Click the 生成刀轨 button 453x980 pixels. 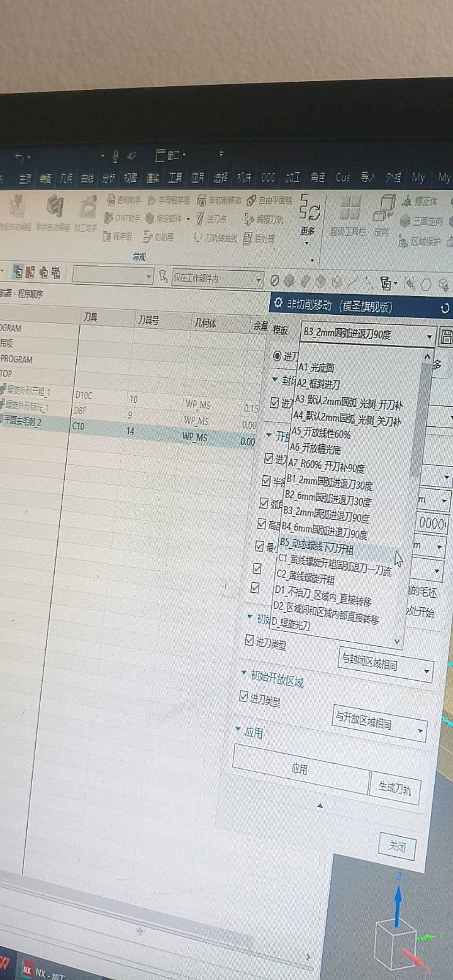(395, 788)
